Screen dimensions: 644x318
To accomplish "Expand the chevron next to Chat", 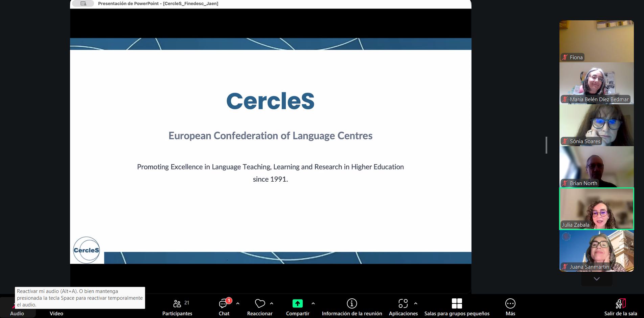I will pos(238,303).
